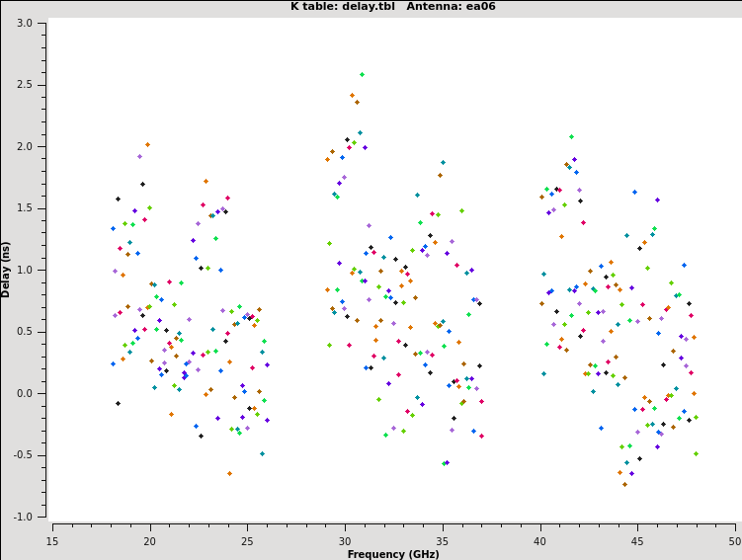Click the 3.0 y-axis tick label
The image size is (742, 560).
25,23
